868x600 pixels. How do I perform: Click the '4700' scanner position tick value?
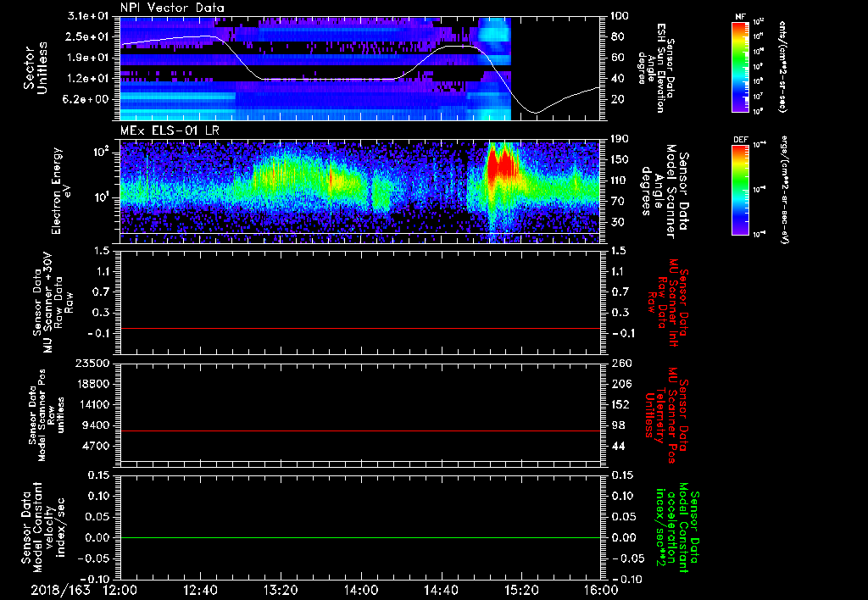tap(95, 446)
